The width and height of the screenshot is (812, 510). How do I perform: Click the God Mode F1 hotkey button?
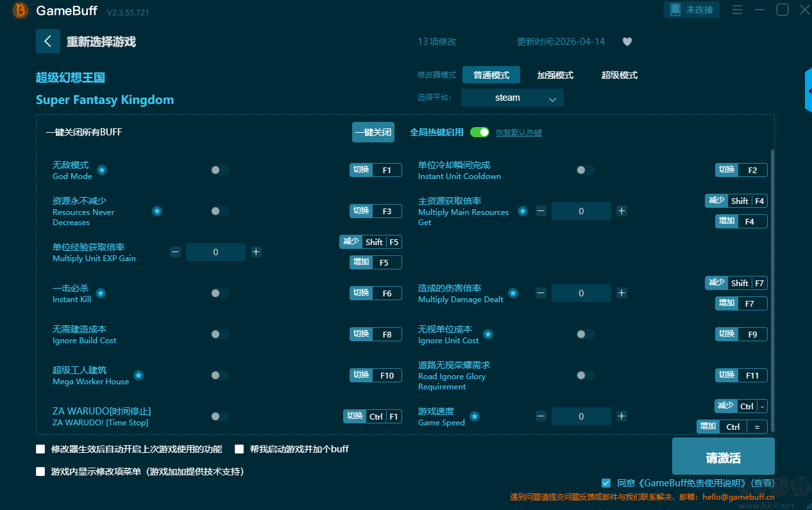click(x=376, y=170)
